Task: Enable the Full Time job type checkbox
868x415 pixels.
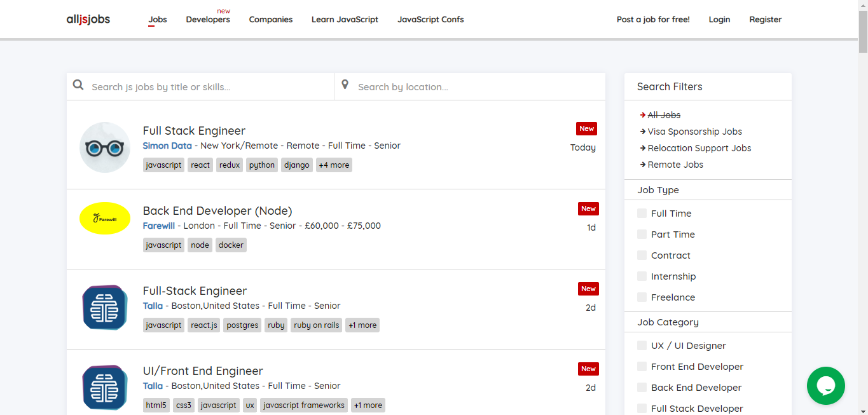Action: pos(642,213)
